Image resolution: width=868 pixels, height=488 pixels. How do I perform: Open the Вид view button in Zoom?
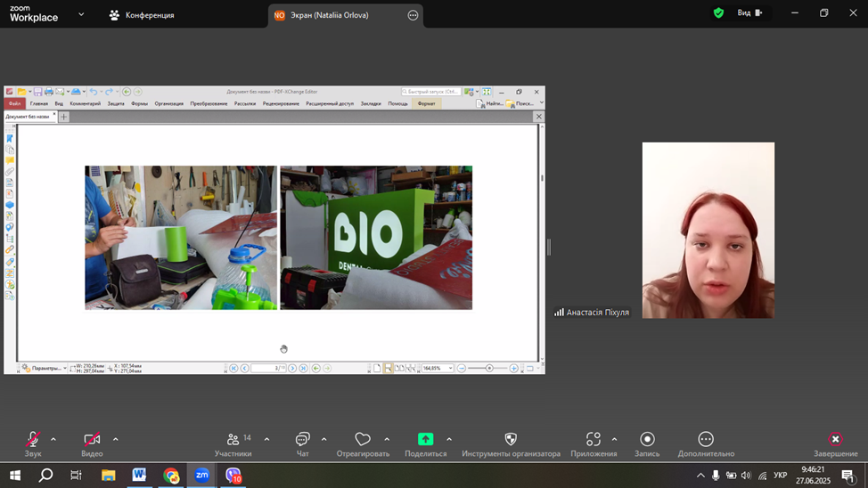click(x=749, y=12)
